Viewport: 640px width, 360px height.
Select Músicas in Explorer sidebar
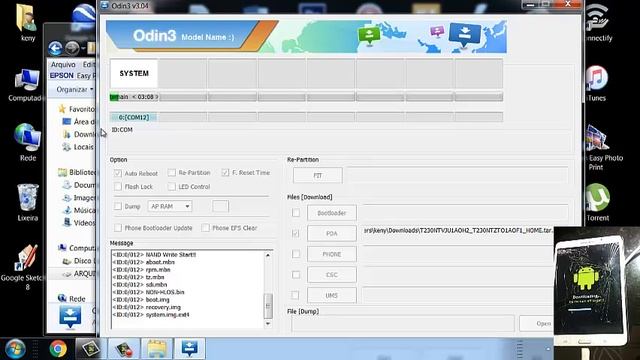pyautogui.click(x=79, y=210)
